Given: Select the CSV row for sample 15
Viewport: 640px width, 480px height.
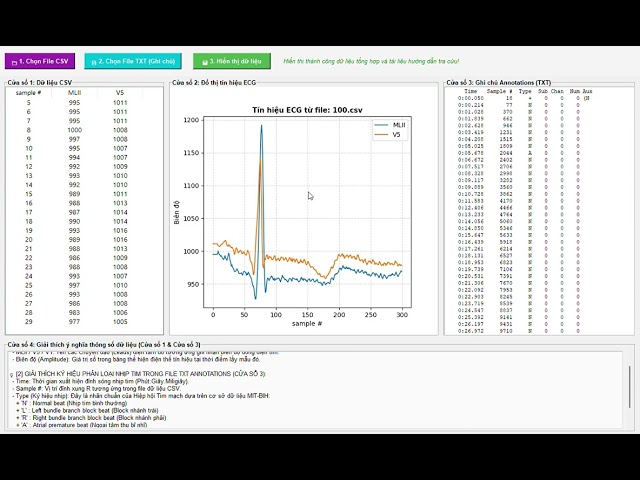Looking at the screenshot, I should pos(84,194).
